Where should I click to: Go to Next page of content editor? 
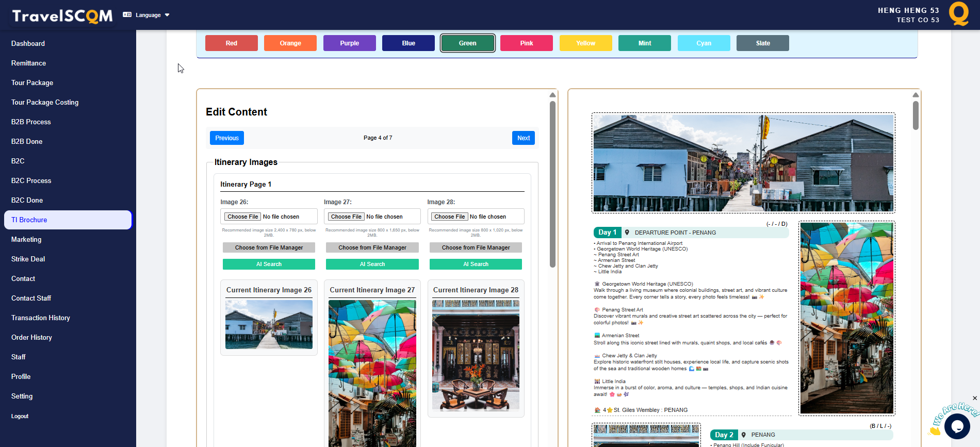(x=523, y=138)
